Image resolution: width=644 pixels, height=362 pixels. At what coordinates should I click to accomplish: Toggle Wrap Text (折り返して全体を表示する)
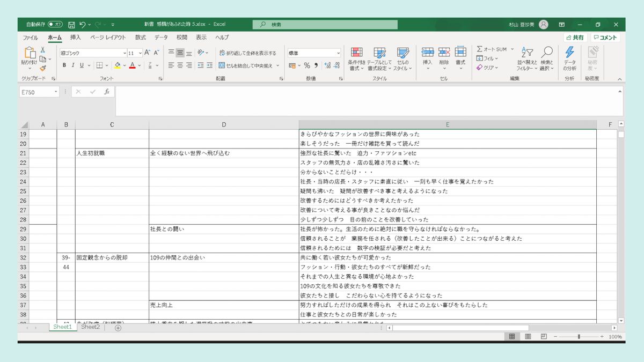(247, 53)
